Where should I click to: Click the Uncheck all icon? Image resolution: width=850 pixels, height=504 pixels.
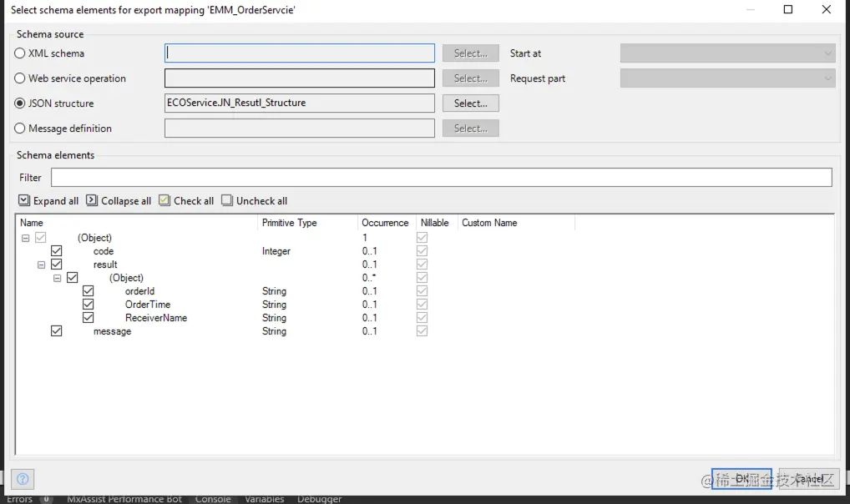pos(226,200)
